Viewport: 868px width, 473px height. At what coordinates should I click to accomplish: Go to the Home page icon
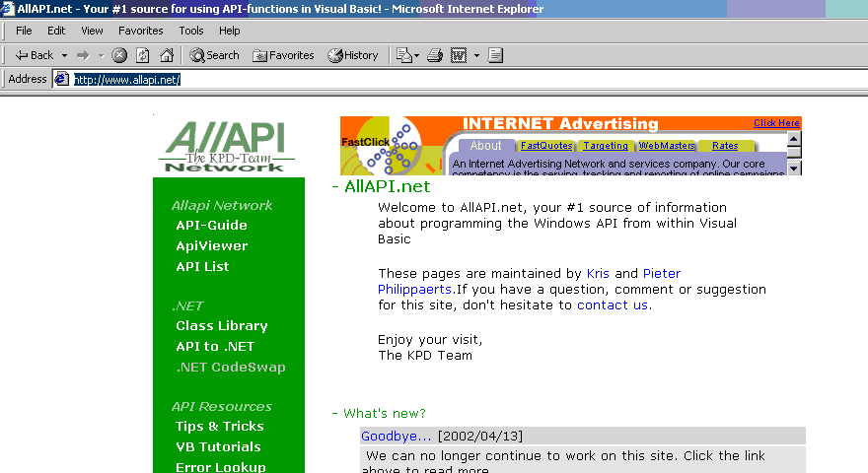click(167, 55)
